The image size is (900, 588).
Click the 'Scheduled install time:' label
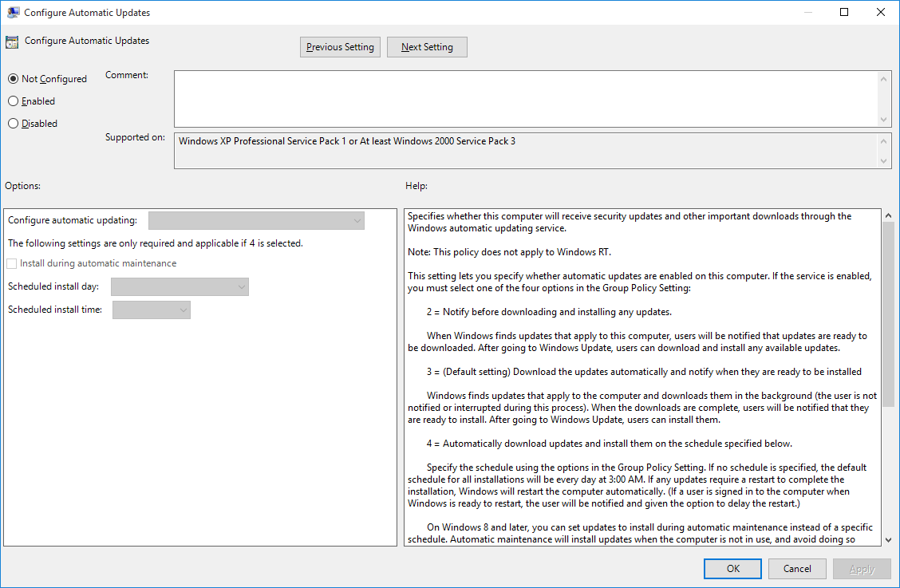coord(55,310)
